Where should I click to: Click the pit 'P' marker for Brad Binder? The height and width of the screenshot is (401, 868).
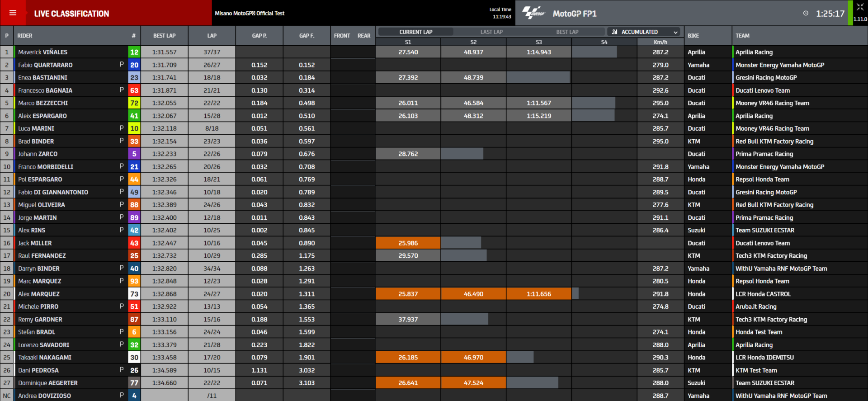click(x=122, y=141)
